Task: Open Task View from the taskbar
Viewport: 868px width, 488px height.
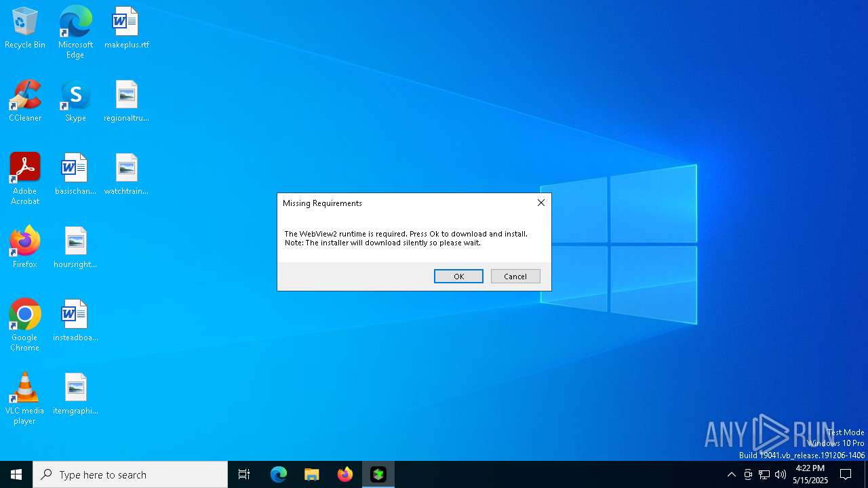Action: (x=244, y=474)
